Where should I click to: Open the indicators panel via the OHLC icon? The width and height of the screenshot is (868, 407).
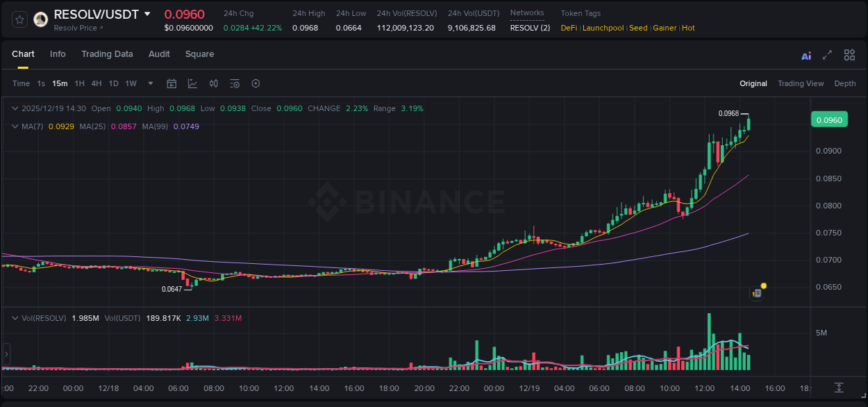213,83
